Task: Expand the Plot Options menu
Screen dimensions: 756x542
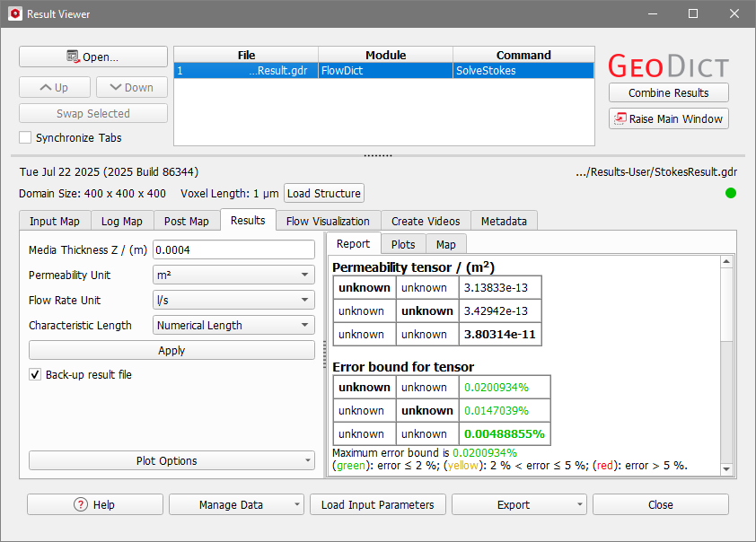Action: point(171,460)
